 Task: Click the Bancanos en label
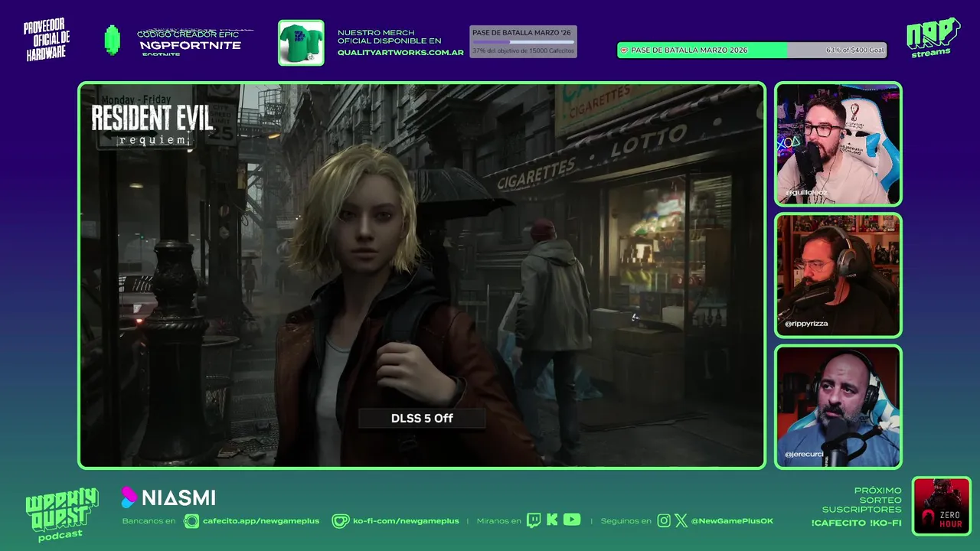(149, 521)
